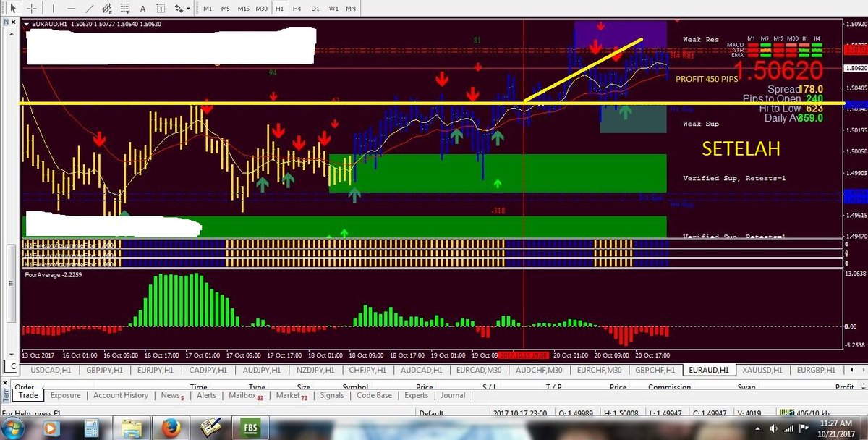Select the Code Base terminal tab
The width and height of the screenshot is (868, 440).
(374, 395)
